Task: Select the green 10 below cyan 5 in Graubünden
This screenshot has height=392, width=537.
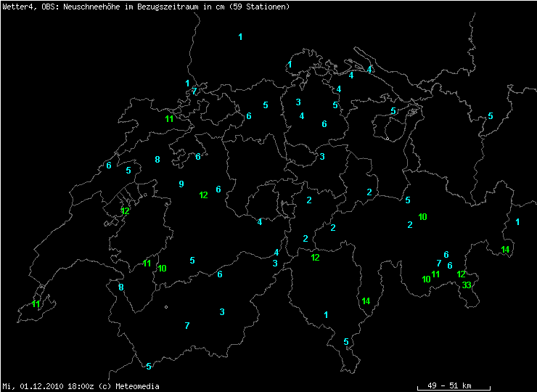Action: click(x=422, y=217)
